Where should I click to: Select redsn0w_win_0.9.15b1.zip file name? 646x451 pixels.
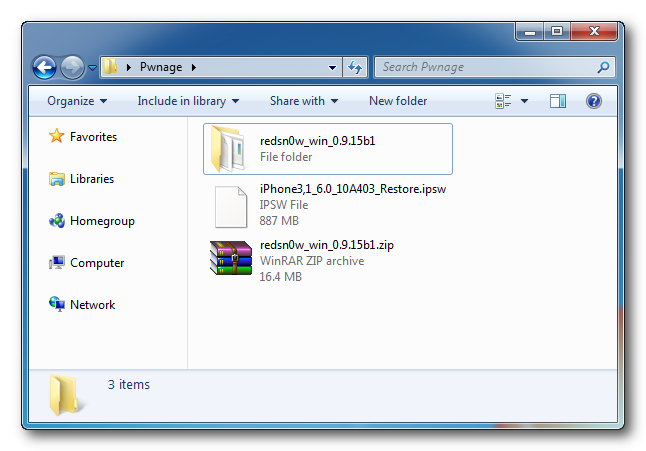coord(327,245)
